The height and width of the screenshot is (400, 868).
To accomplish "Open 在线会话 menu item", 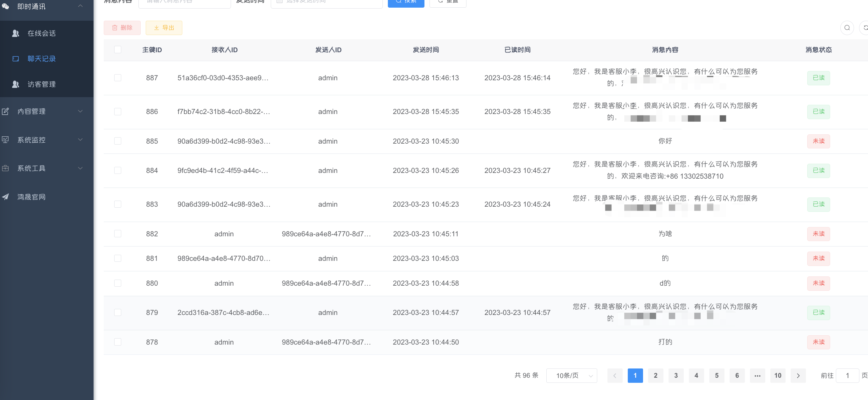I will point(47,33).
